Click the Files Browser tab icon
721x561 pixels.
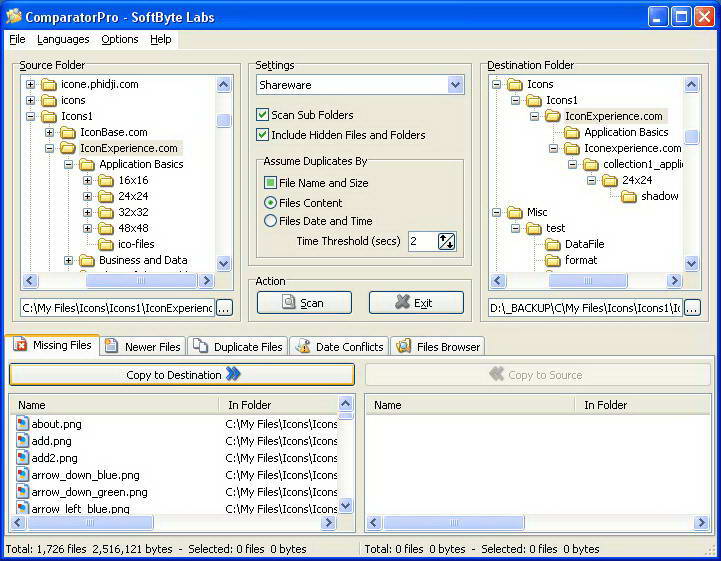tap(403, 346)
